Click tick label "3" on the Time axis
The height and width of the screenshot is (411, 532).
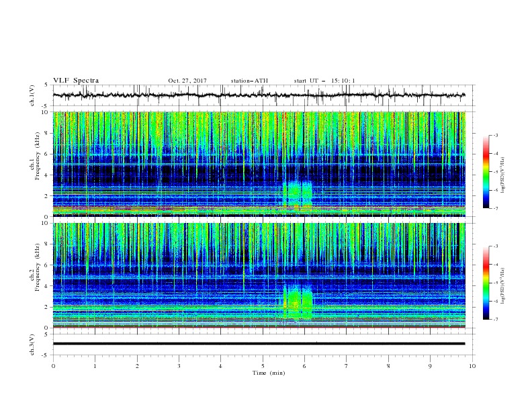pos(179,366)
